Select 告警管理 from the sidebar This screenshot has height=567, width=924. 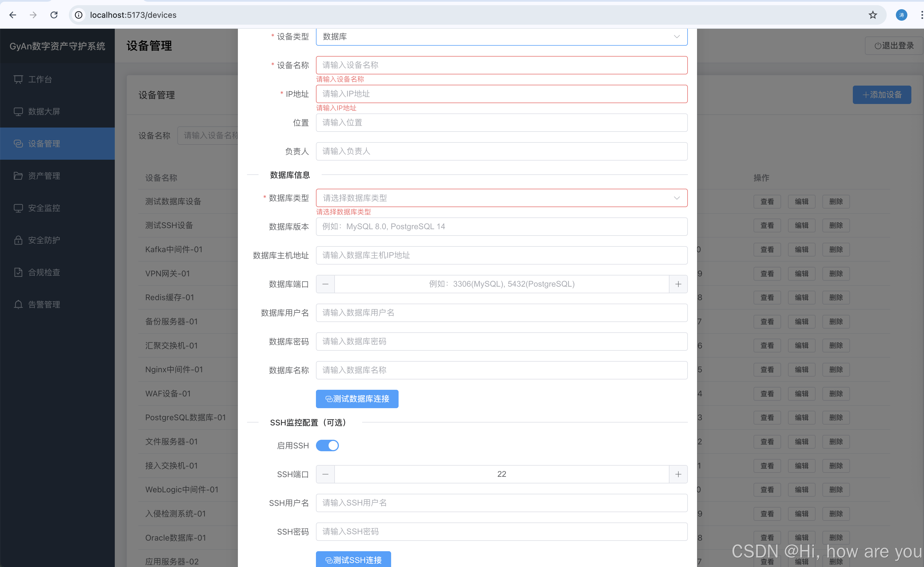(x=44, y=304)
